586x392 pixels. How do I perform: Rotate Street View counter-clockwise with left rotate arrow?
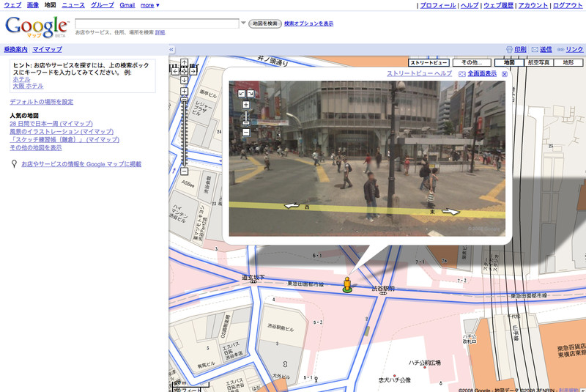tap(242, 94)
